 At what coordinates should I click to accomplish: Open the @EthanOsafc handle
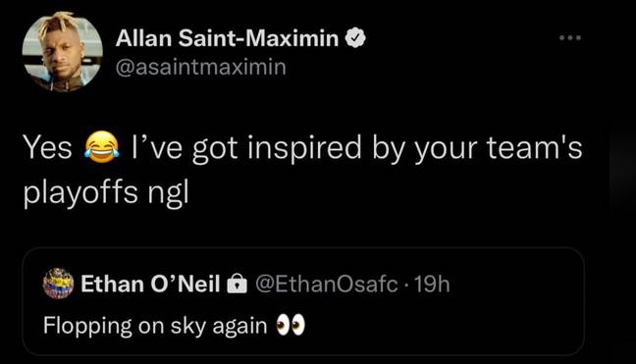[327, 285]
